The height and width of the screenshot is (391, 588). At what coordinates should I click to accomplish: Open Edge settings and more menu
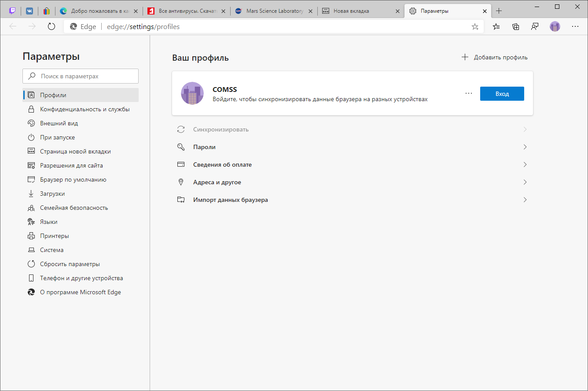[575, 26]
